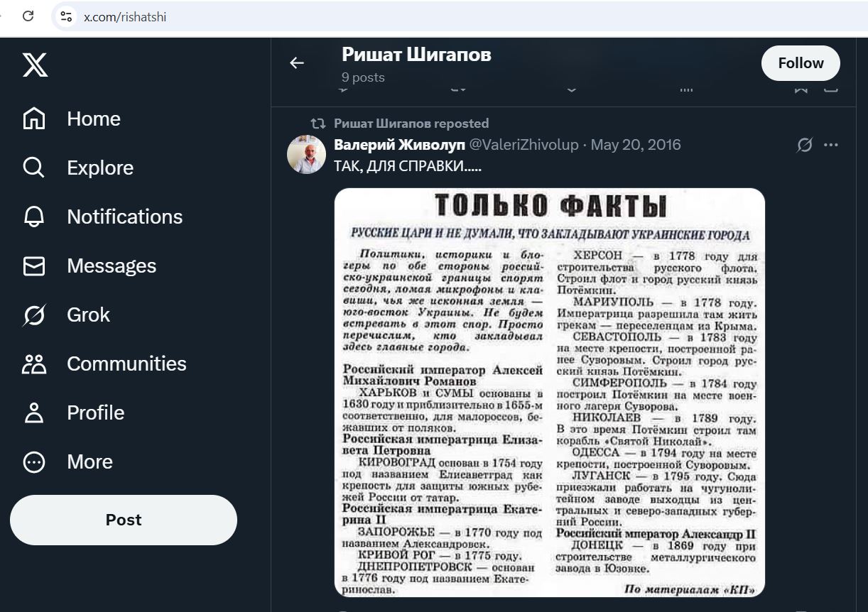Open Communities people icon
This screenshot has height=612, width=868.
[x=33, y=364]
